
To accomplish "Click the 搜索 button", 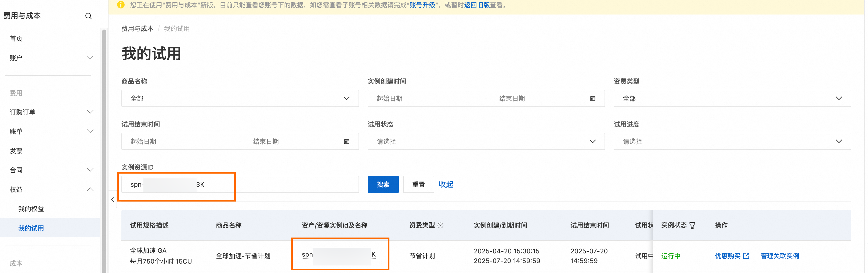I will [x=383, y=184].
